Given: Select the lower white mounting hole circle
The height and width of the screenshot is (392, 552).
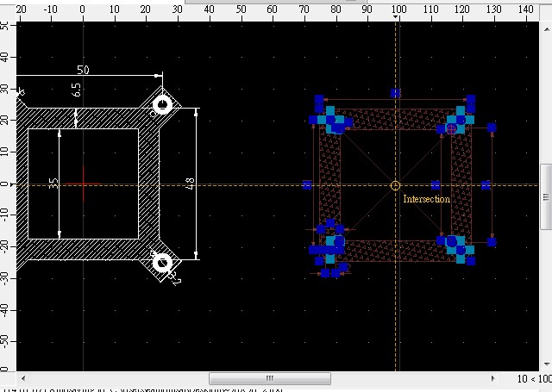Looking at the screenshot, I should point(161,261).
